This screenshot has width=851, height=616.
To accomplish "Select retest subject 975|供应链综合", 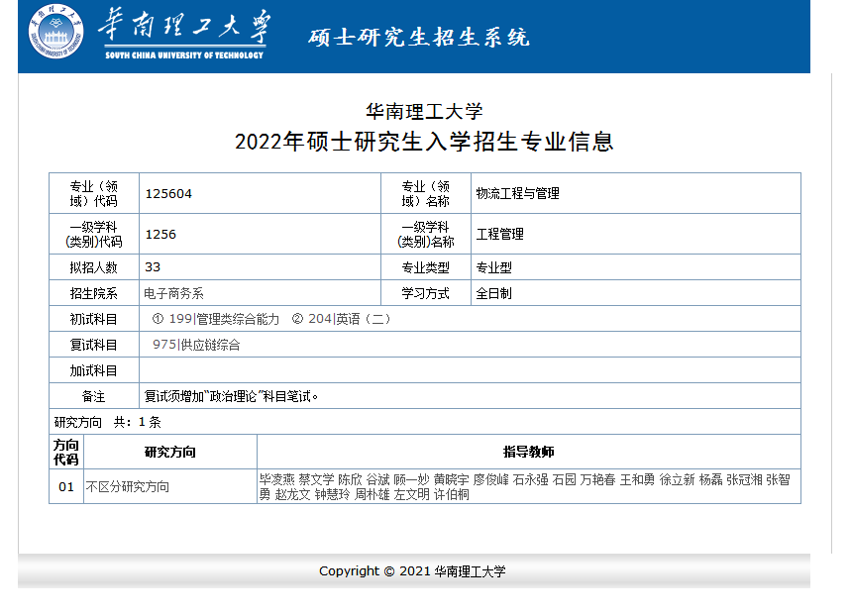I will click(196, 346).
